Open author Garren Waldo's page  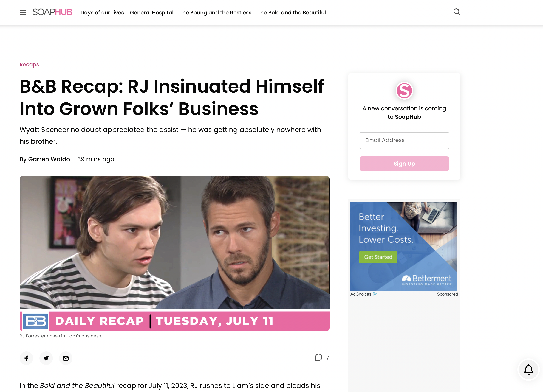tap(49, 159)
